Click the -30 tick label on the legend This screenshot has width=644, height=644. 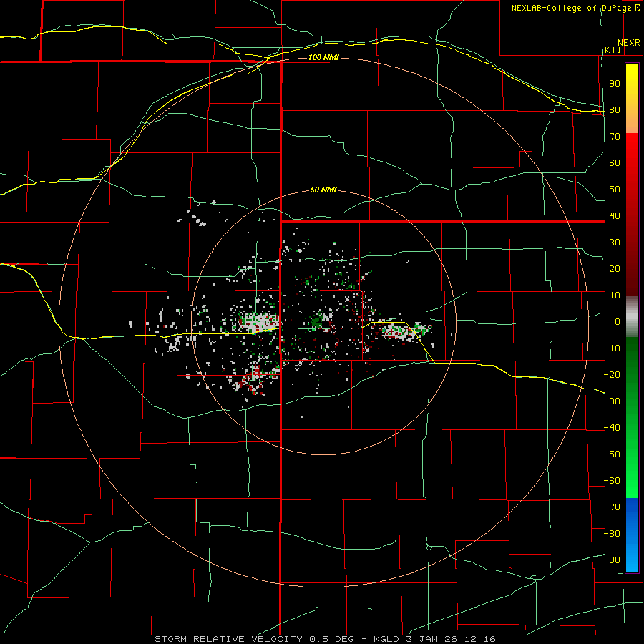(x=612, y=401)
